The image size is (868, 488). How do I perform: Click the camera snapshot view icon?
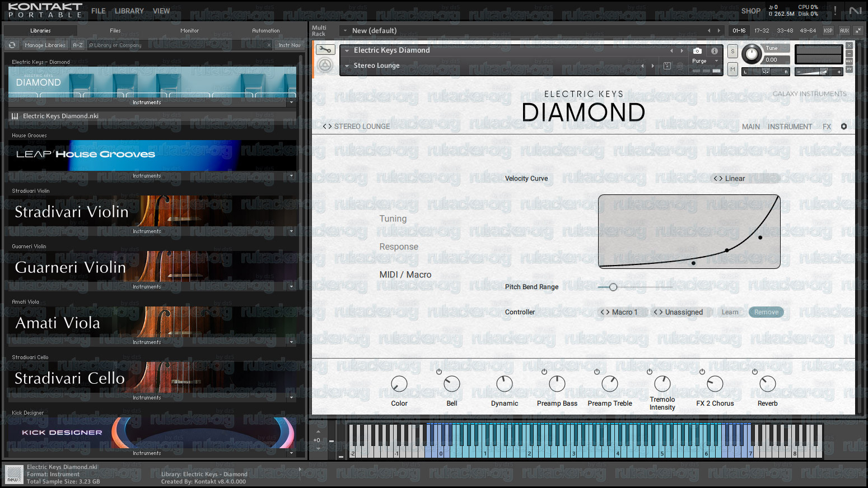(697, 50)
